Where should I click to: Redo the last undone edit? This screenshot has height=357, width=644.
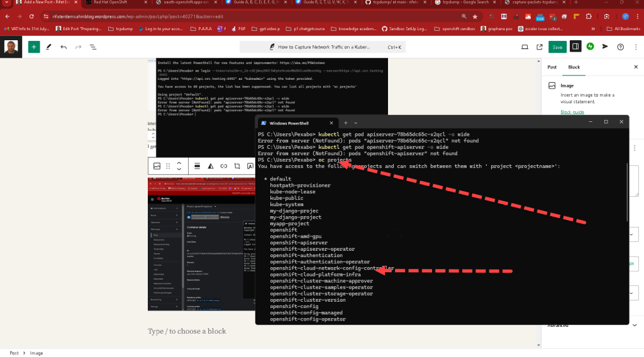78,47
